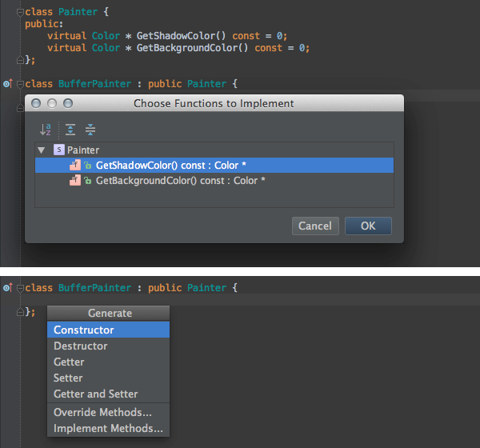Choose Getter and Setter in Generate menu
This screenshot has height=448, width=480.
[x=108, y=394]
